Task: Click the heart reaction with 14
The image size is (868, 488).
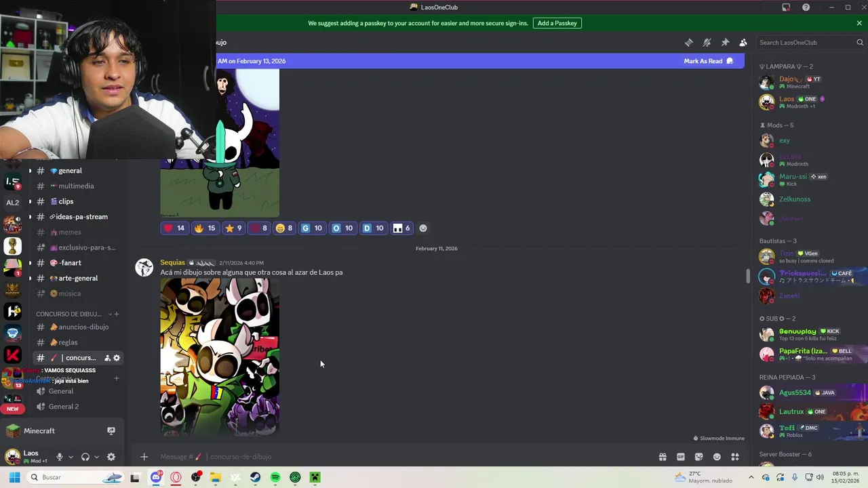Action: tap(174, 228)
